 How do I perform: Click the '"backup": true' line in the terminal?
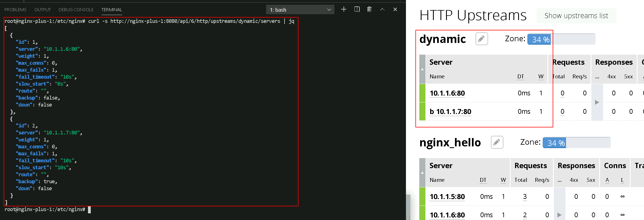(36, 182)
